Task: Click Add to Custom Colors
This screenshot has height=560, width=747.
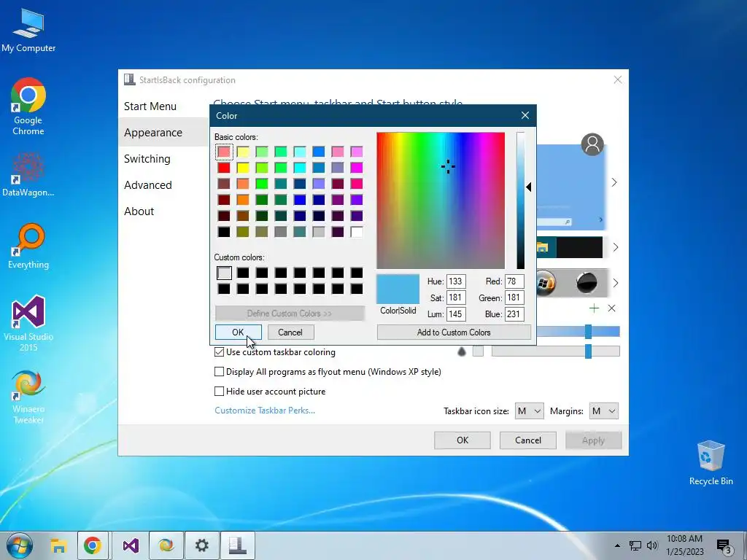Action: (x=454, y=332)
